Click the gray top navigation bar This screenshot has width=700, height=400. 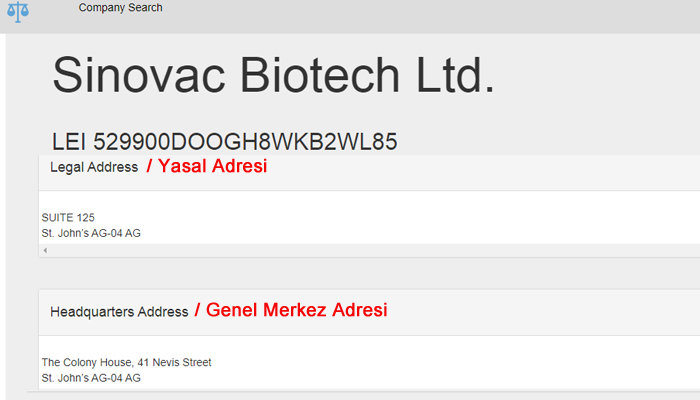click(350, 17)
